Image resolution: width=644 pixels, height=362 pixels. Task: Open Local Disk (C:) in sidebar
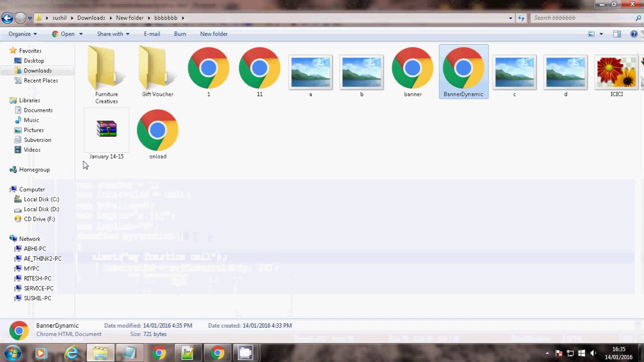click(41, 199)
